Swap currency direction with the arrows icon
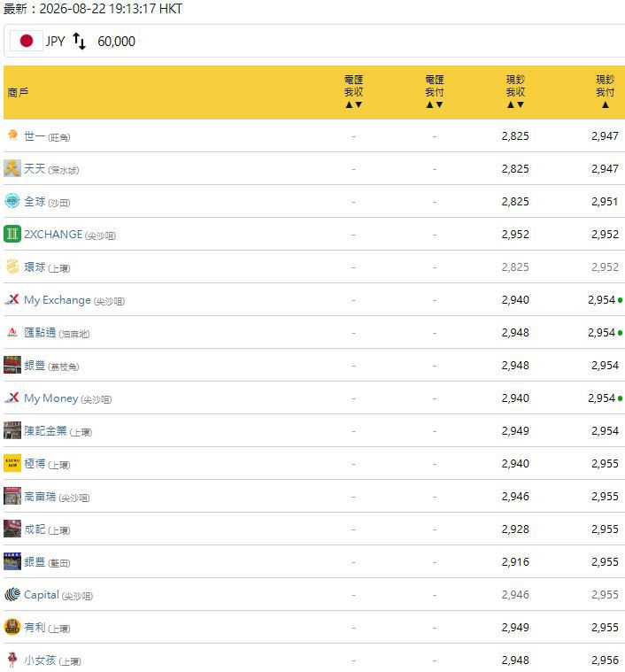This screenshot has height=672, width=625. point(80,41)
